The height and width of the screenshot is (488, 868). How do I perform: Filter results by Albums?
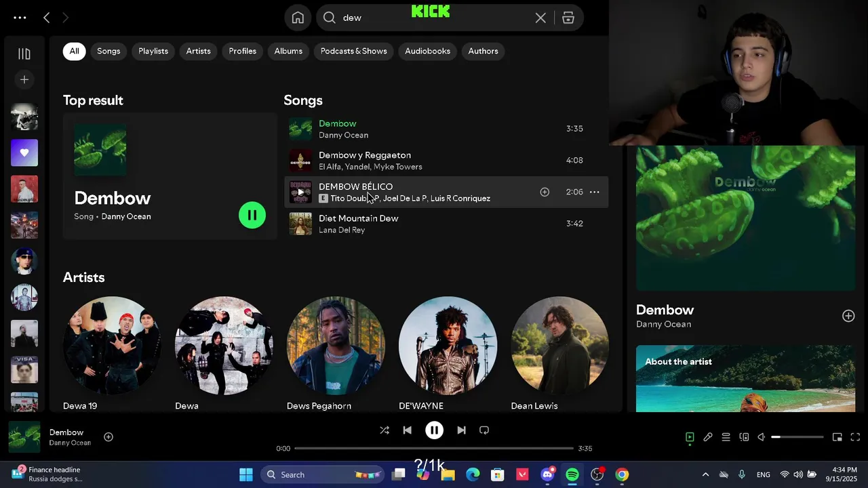[288, 51]
